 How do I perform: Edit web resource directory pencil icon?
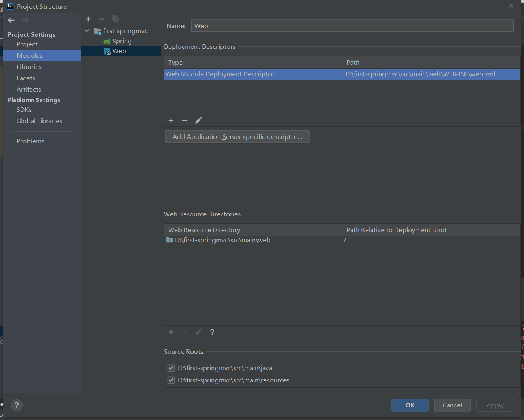(x=199, y=332)
